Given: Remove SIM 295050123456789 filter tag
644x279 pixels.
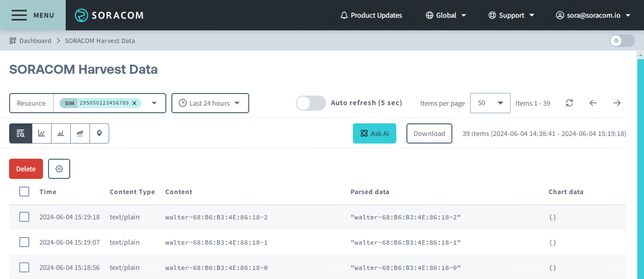Looking at the screenshot, I should 134,103.
